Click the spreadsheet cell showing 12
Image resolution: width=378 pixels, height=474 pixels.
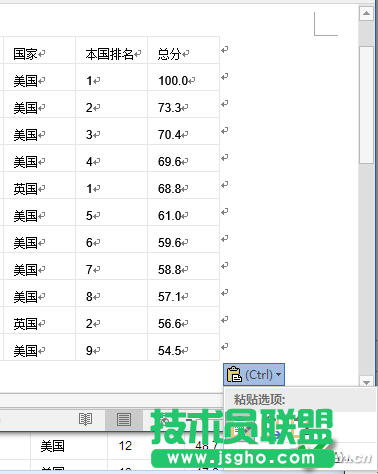(125, 446)
